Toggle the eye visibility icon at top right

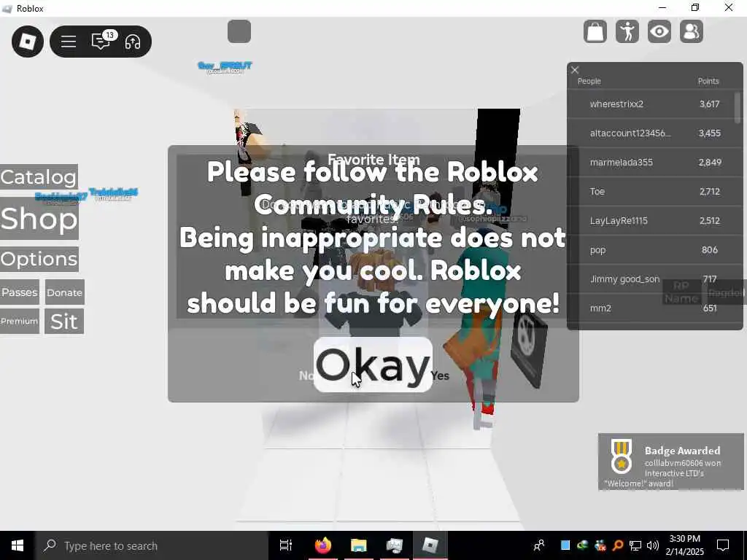659,31
